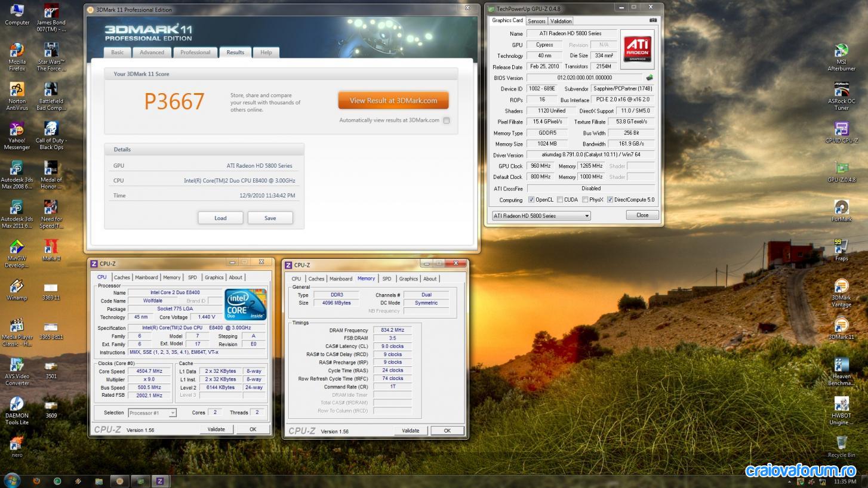Open MSI Afterburner desktop icon
Viewport: 868px width, 488px height.
(841, 57)
